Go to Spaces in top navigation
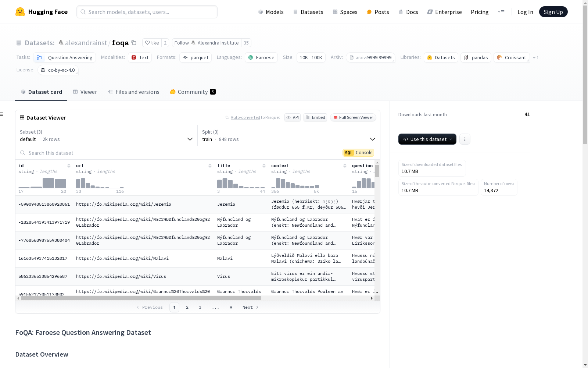The width and height of the screenshot is (588, 368). [345, 12]
